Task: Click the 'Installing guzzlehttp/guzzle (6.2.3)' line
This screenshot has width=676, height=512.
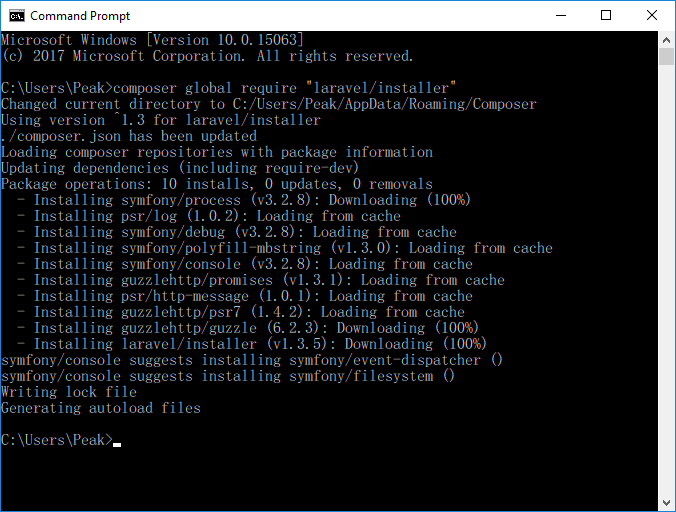Action: click(248, 328)
